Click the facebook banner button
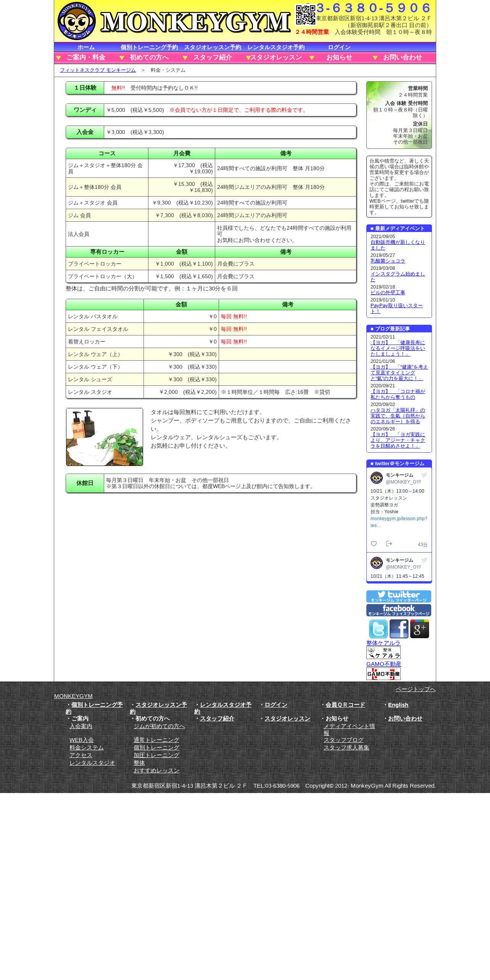This screenshot has width=490, height=980. (399, 610)
